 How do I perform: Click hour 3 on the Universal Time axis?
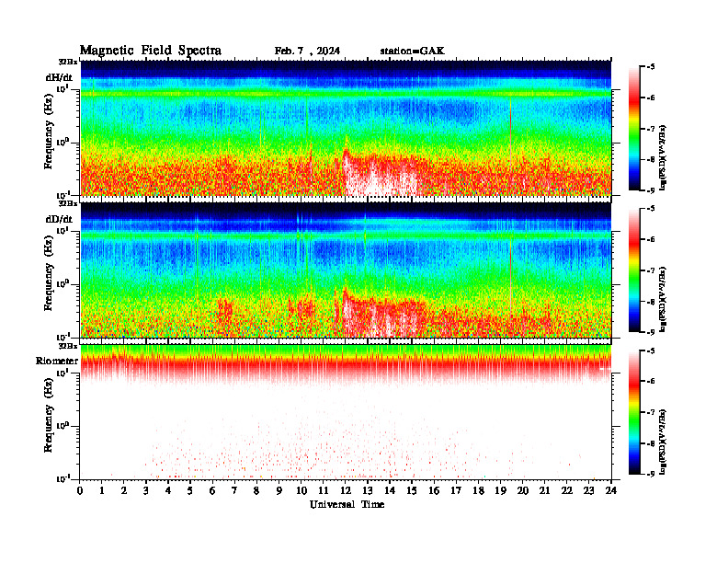[x=146, y=490]
